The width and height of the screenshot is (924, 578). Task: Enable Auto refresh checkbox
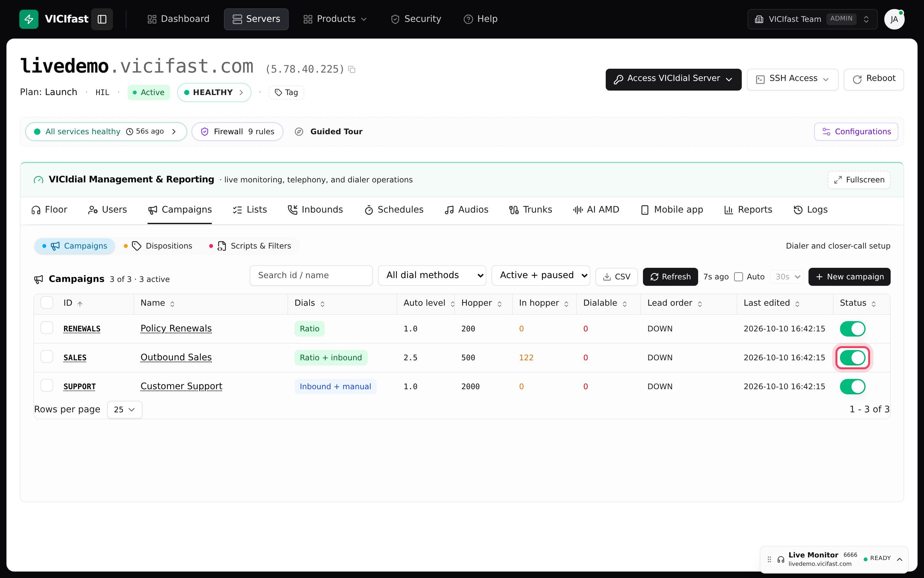(x=739, y=277)
